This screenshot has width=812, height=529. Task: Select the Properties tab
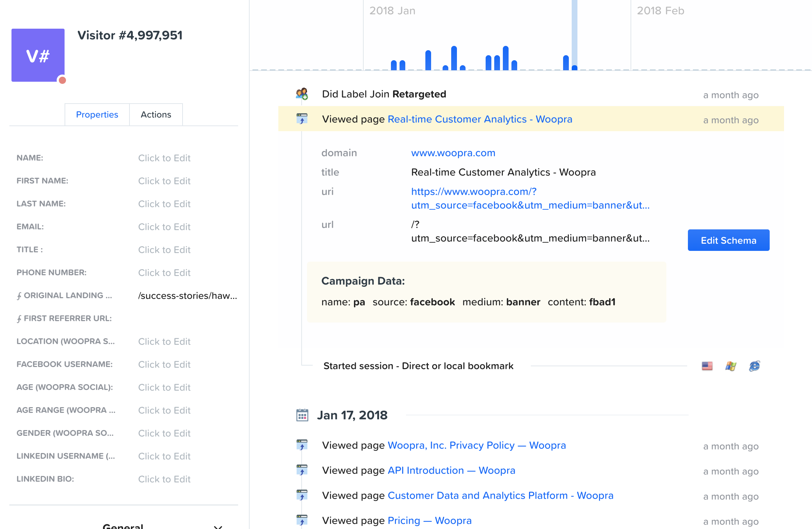point(97,115)
